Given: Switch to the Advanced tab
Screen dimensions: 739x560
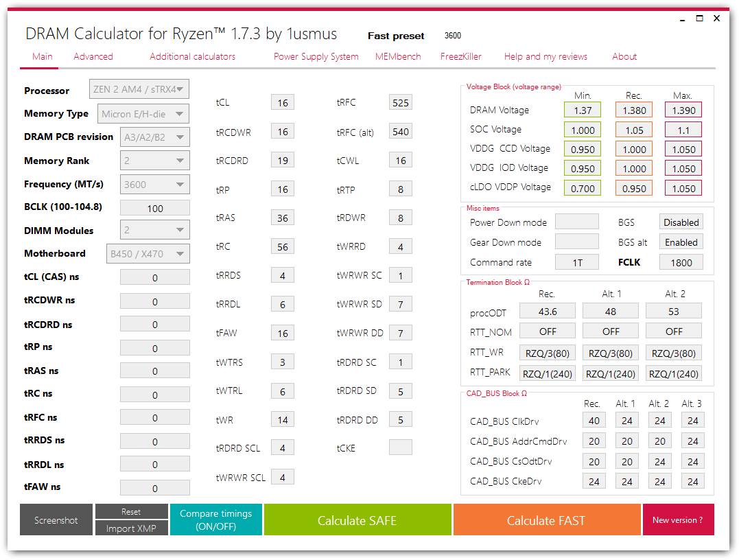Looking at the screenshot, I should pos(93,56).
